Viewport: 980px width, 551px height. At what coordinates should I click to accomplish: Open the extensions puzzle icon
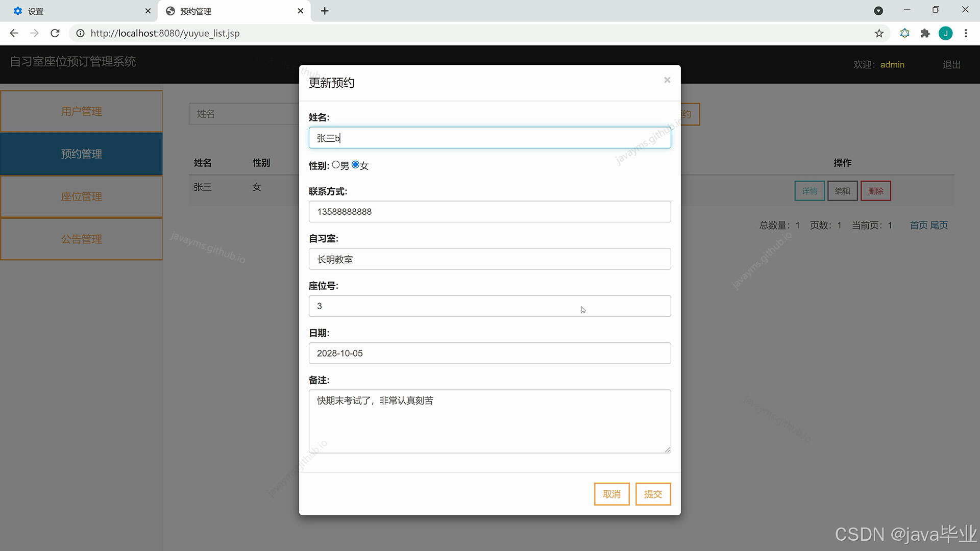coord(925,33)
